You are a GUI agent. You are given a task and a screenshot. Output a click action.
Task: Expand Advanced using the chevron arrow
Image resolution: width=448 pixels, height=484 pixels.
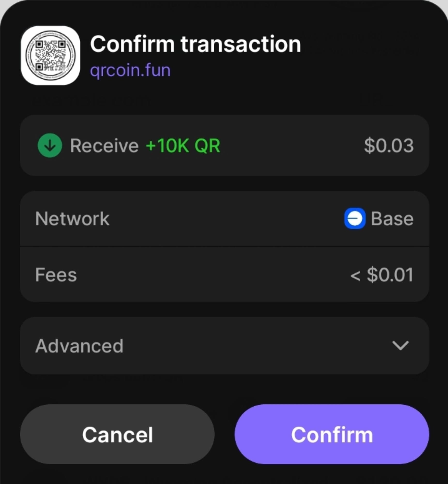tap(400, 345)
